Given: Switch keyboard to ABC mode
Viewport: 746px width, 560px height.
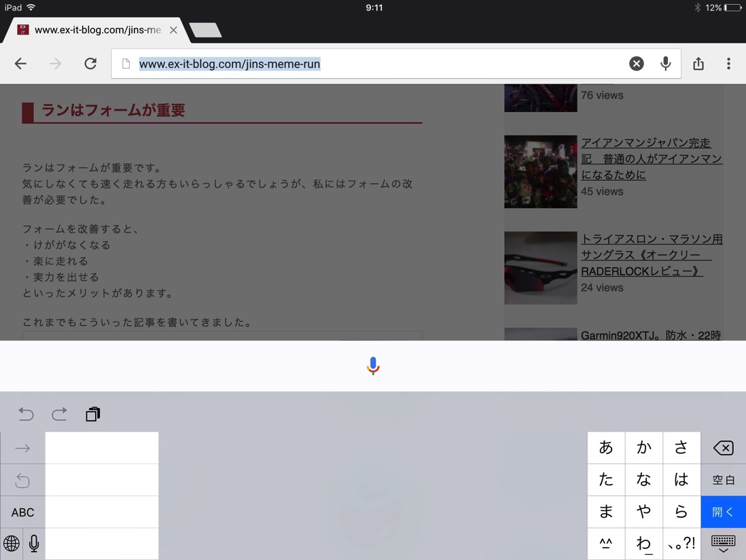Looking at the screenshot, I should click(x=22, y=512).
